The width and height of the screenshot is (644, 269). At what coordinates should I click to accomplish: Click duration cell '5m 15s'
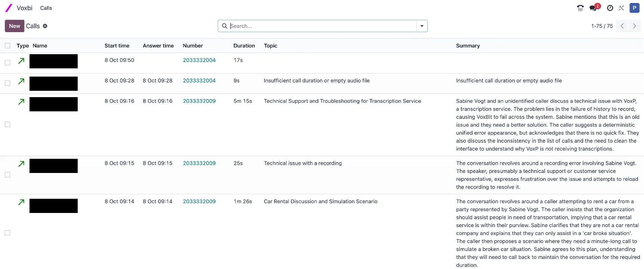click(x=243, y=101)
